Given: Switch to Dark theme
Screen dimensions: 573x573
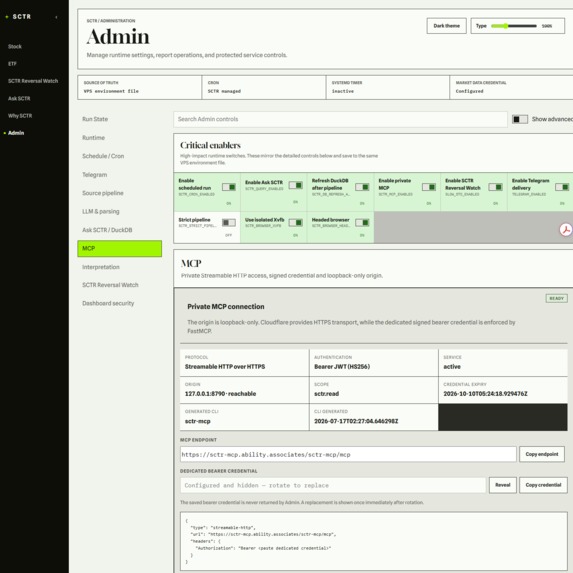Looking at the screenshot, I should coord(446,26).
